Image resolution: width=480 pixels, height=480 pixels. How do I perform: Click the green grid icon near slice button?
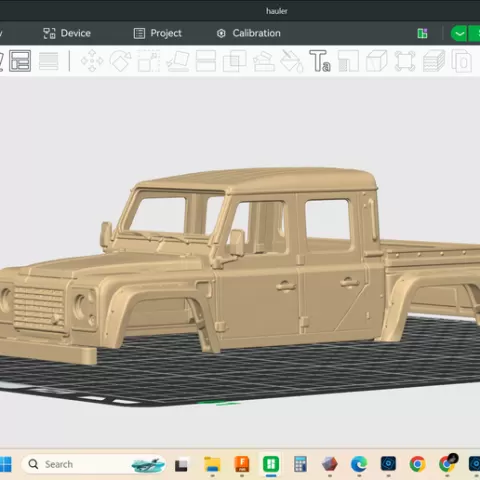pyautogui.click(x=423, y=33)
